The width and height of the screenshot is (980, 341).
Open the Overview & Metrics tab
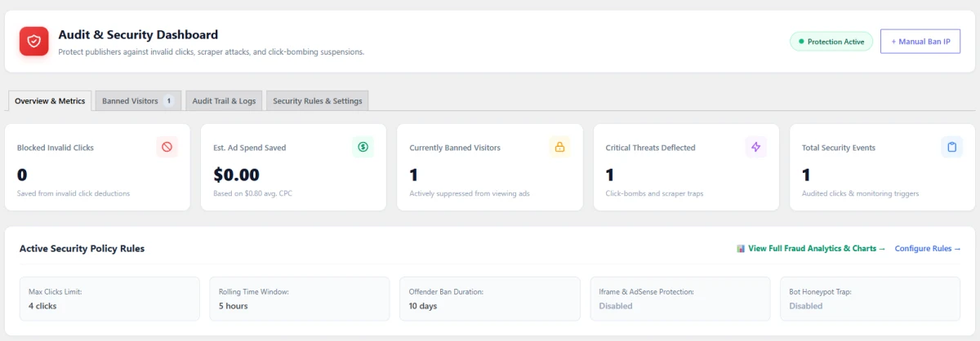click(x=50, y=100)
